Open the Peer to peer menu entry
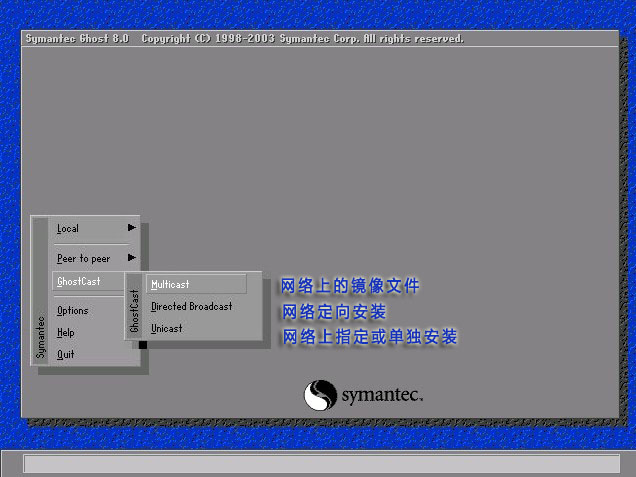The width and height of the screenshot is (636, 477). point(83,259)
